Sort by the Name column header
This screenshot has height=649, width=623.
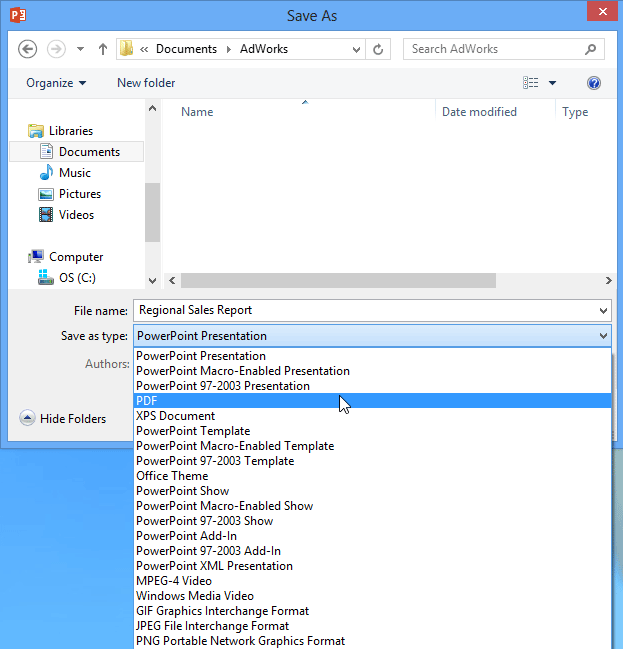pyautogui.click(x=197, y=112)
